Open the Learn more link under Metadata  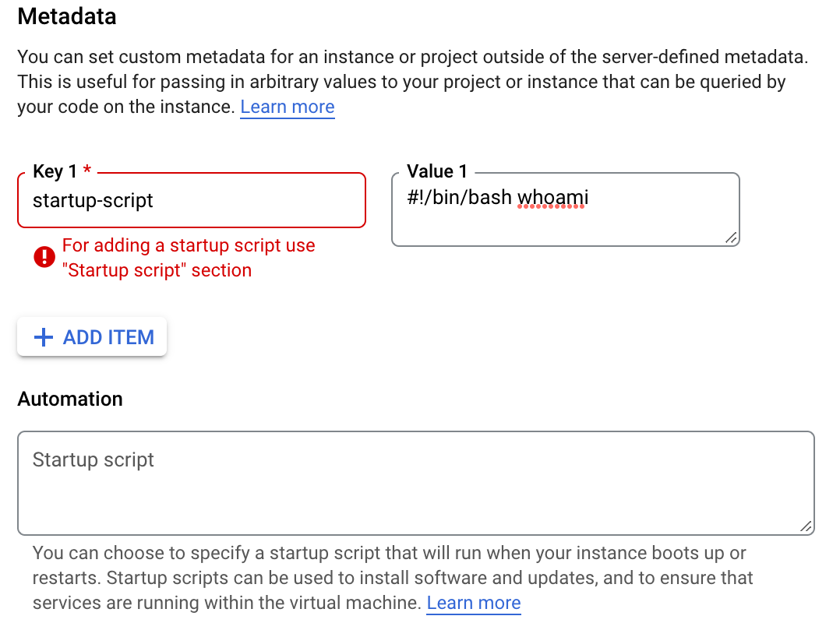pyautogui.click(x=287, y=107)
